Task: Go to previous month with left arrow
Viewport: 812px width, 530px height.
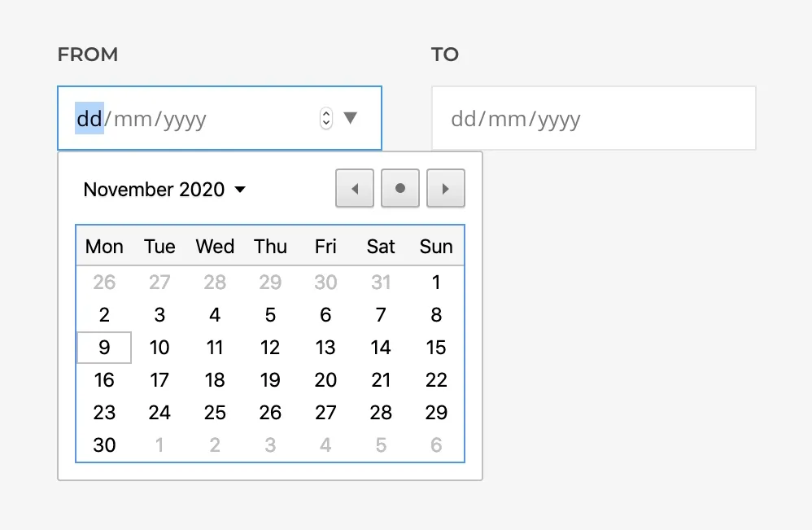Action: pyautogui.click(x=355, y=188)
